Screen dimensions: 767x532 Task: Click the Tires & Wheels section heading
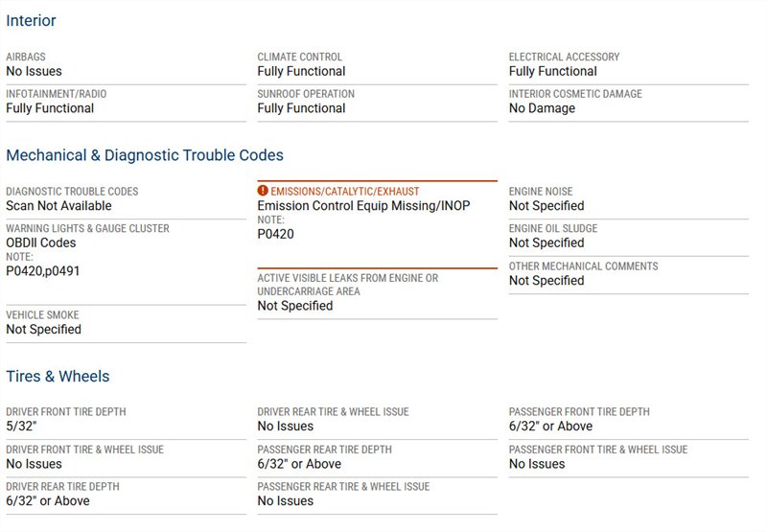click(58, 376)
